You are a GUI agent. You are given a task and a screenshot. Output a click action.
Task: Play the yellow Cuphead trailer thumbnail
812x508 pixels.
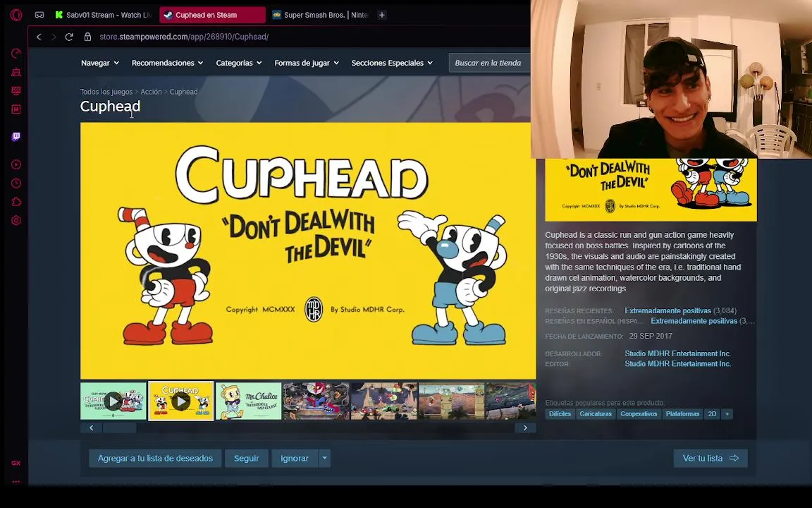pos(180,401)
